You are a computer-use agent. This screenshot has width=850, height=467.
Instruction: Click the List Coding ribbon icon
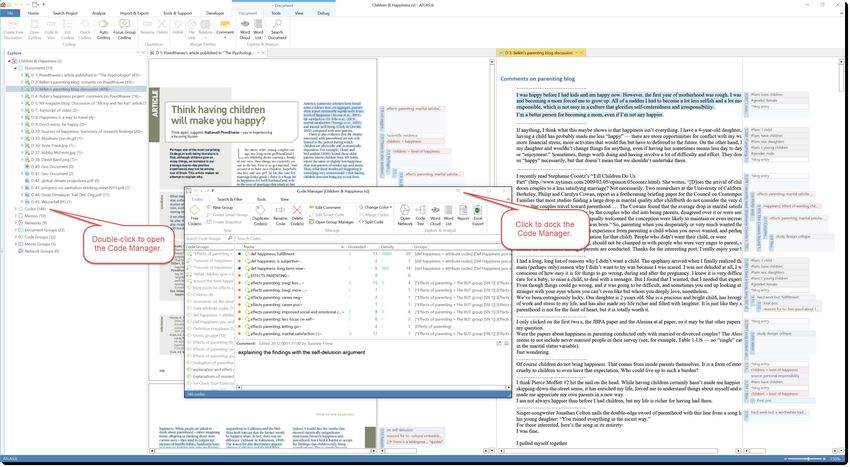coord(68,29)
